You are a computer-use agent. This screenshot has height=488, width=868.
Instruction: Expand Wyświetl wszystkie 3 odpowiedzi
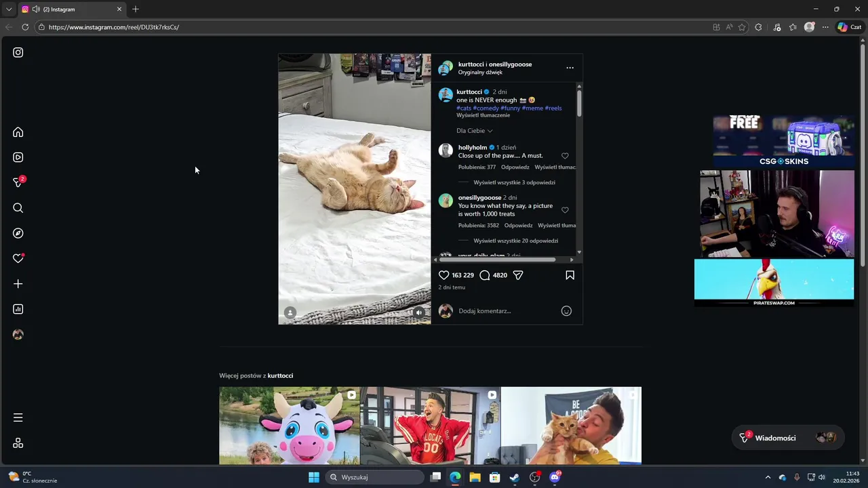(x=514, y=182)
